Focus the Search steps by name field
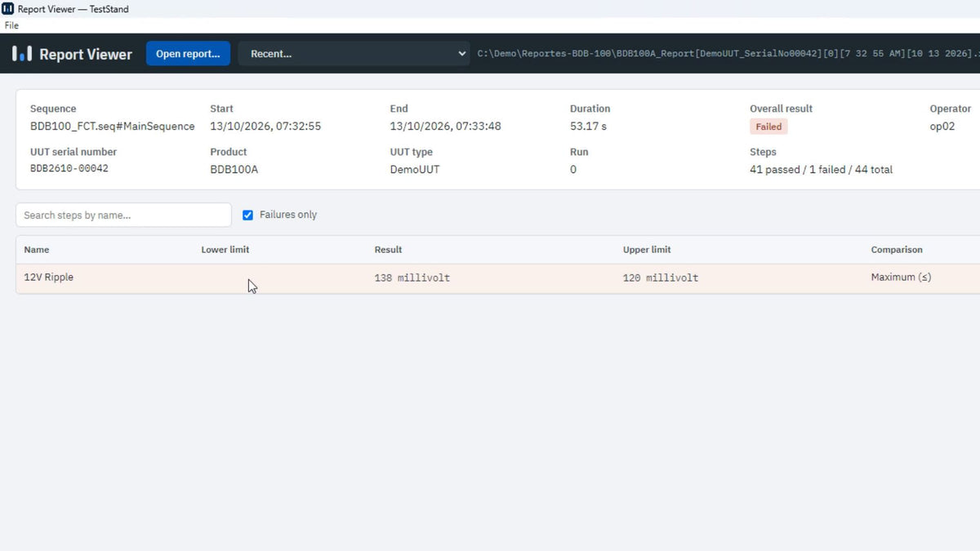Viewport: 980px width, 551px height. click(123, 215)
